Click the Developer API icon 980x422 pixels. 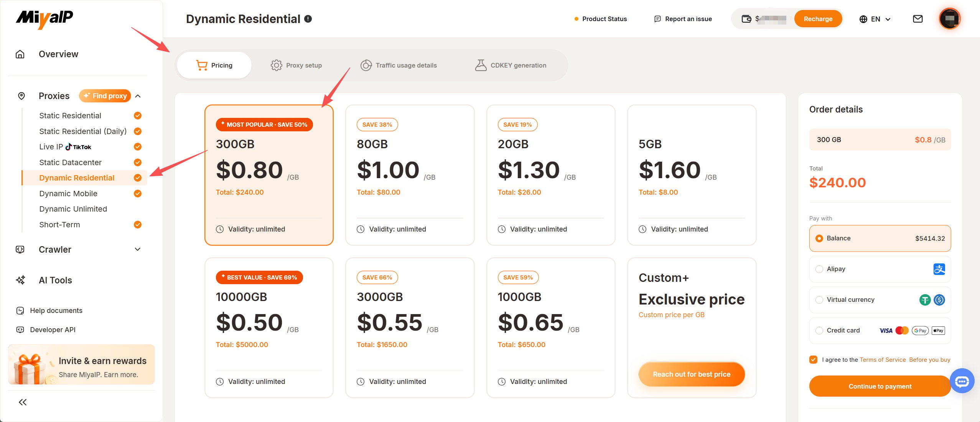(x=20, y=330)
